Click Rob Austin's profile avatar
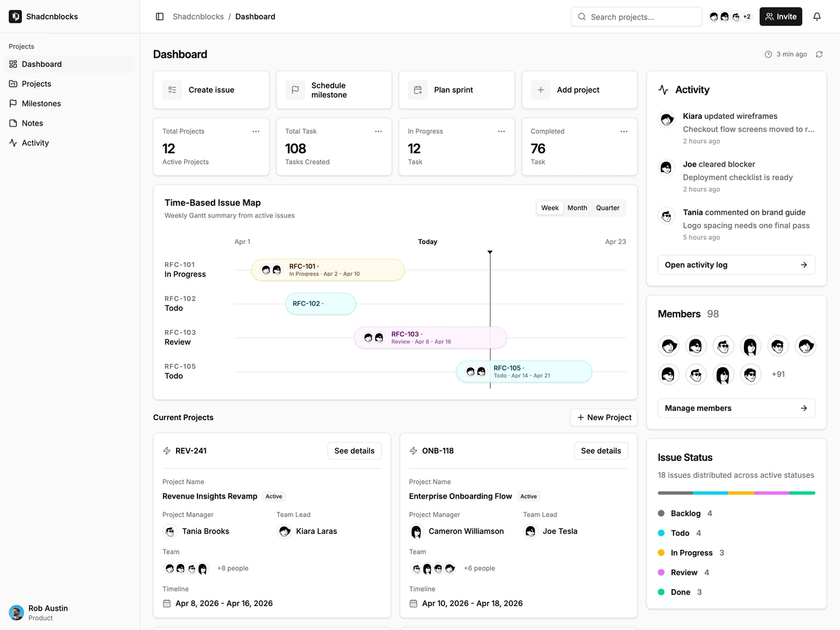The height and width of the screenshot is (630, 840). (x=16, y=612)
